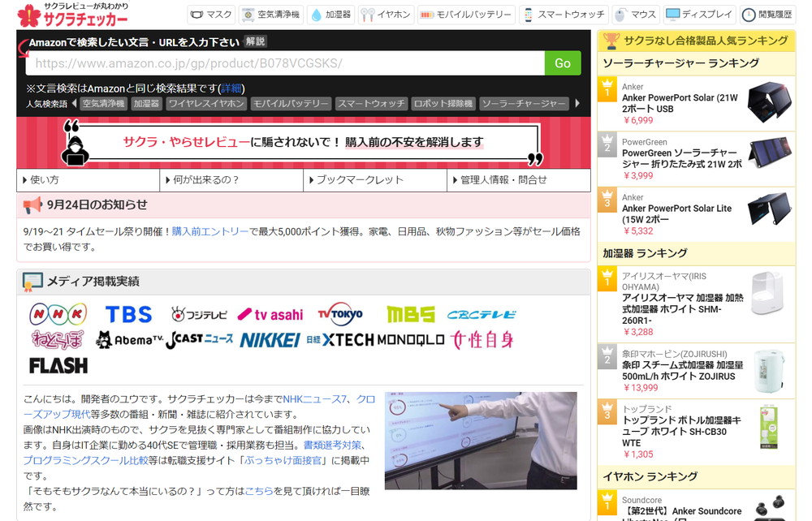This screenshot has height=521, width=812.
Task: Click the AbemaTV logo
Action: pos(129,340)
